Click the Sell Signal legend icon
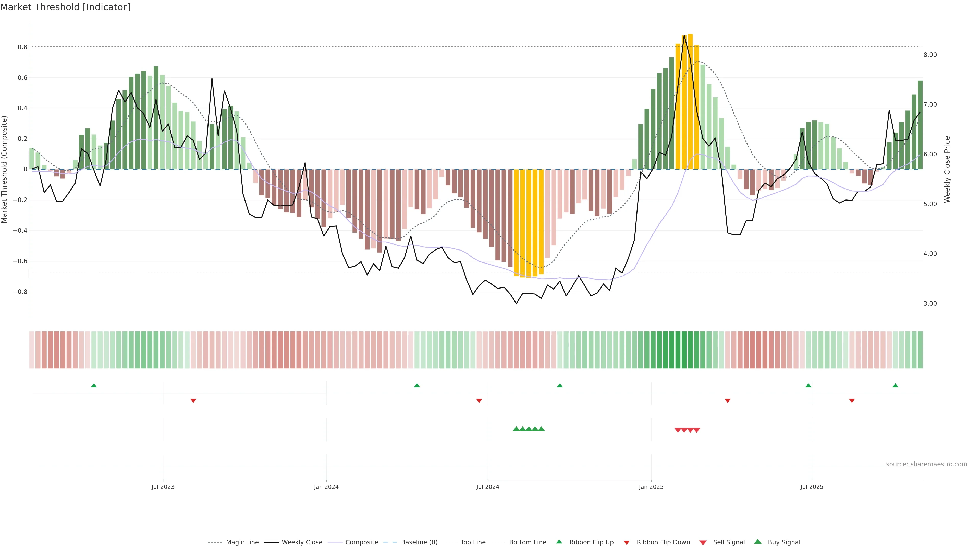The image size is (980, 551). (x=703, y=543)
